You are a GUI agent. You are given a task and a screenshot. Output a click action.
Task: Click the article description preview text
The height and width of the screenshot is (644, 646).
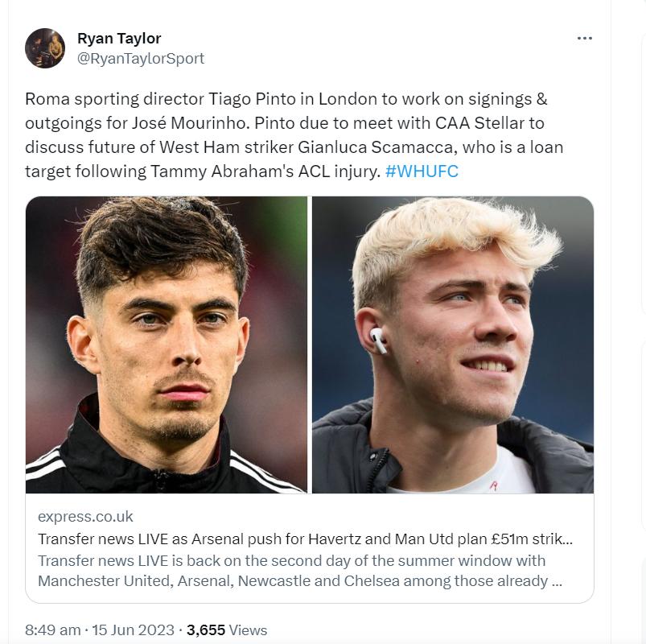[x=300, y=571]
